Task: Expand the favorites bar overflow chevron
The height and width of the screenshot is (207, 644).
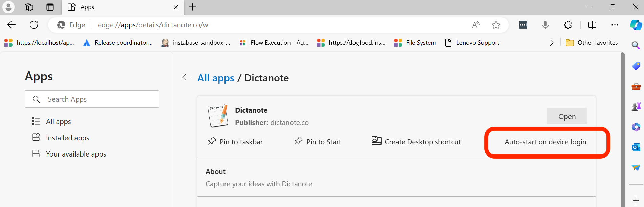Action: [552, 43]
